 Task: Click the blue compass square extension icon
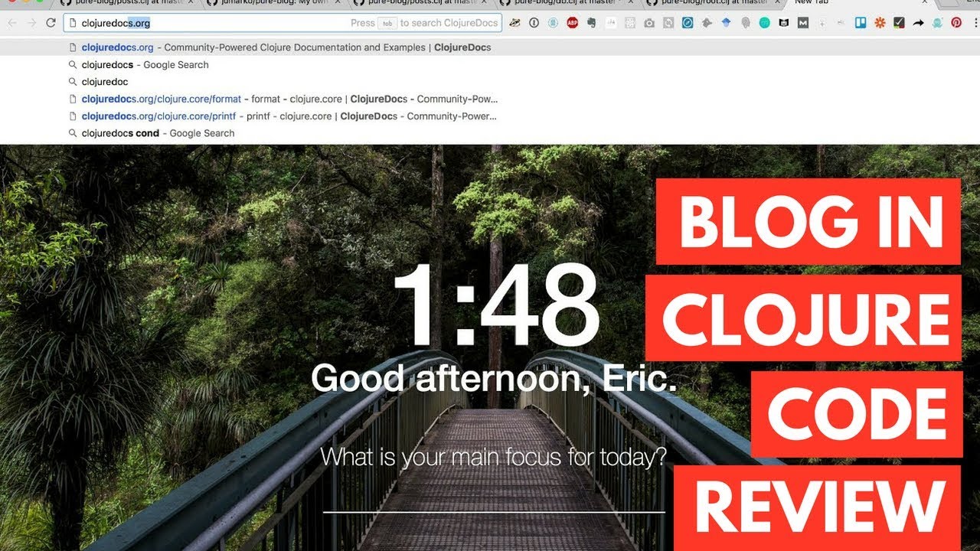(x=688, y=23)
